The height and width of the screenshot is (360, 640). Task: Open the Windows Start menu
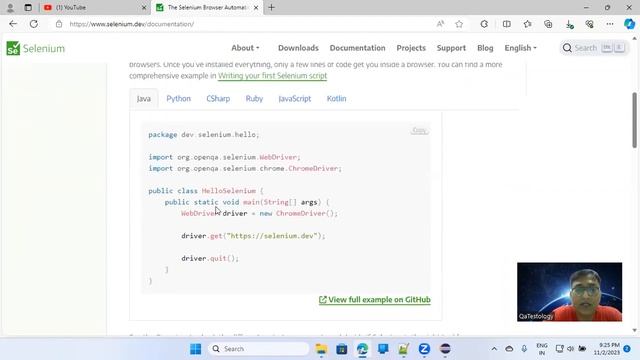(x=196, y=349)
